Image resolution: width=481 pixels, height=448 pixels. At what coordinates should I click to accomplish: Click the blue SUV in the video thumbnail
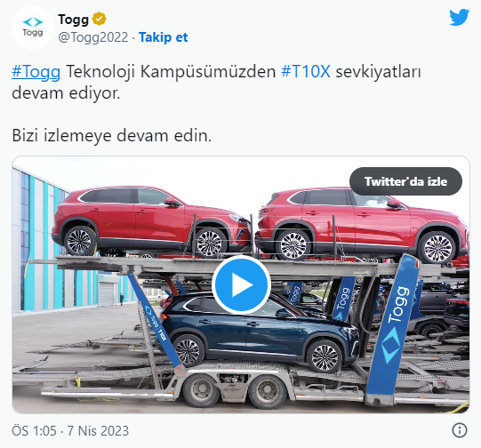259,332
